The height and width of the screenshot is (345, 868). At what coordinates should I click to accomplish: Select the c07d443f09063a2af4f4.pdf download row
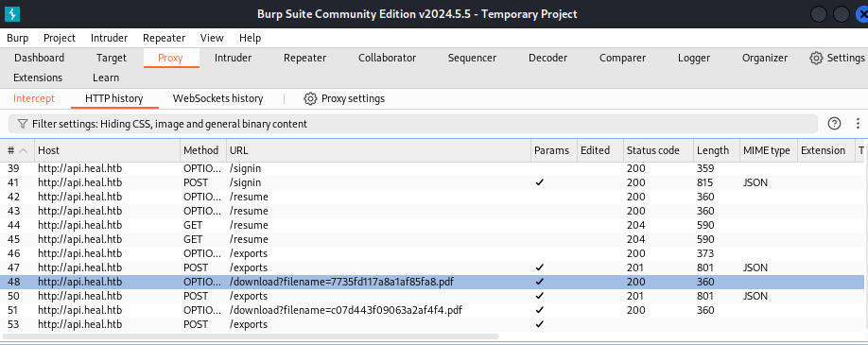coord(433,310)
